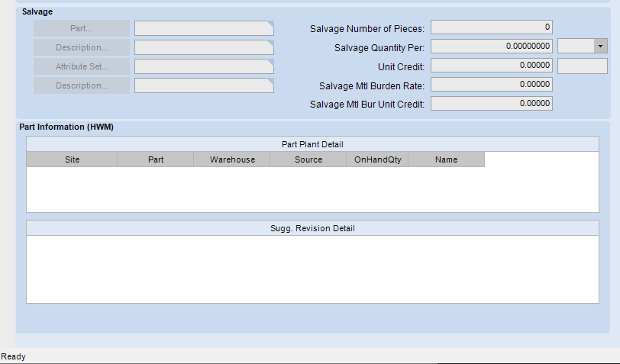The width and height of the screenshot is (620, 364).
Task: Click the Description... button below Attribute Set
Action: 82,85
